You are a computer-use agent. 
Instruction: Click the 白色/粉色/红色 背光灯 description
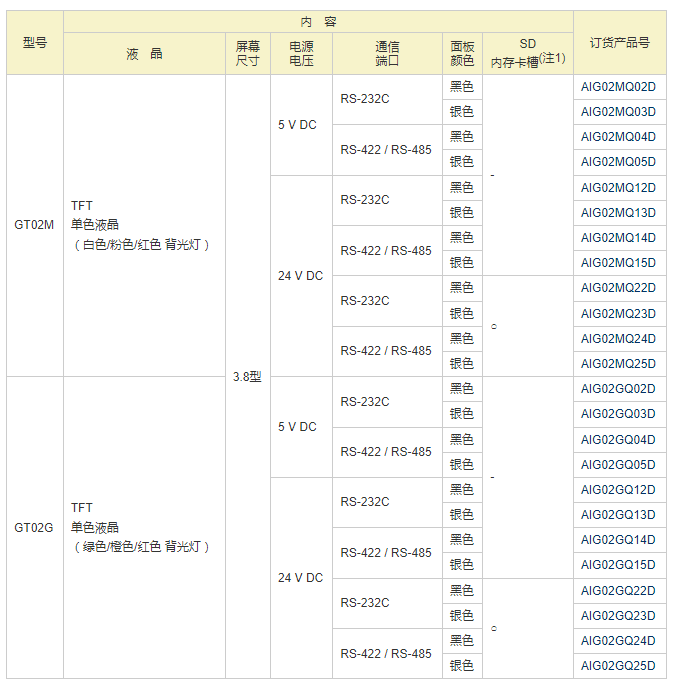pos(141,244)
